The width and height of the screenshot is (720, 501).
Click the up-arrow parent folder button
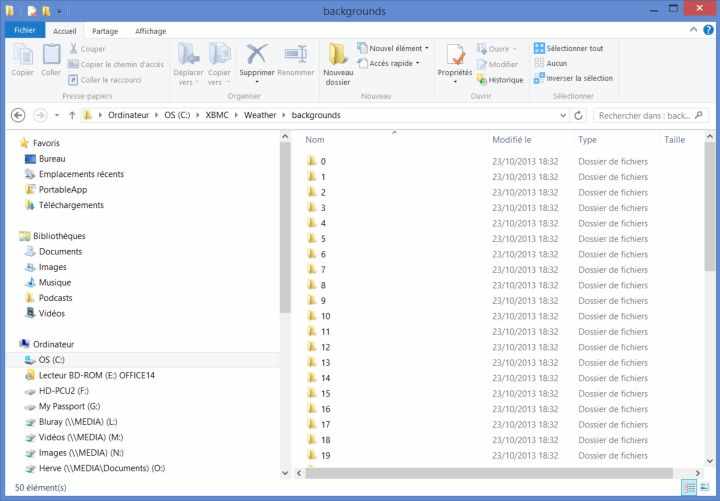pyautogui.click(x=72, y=115)
